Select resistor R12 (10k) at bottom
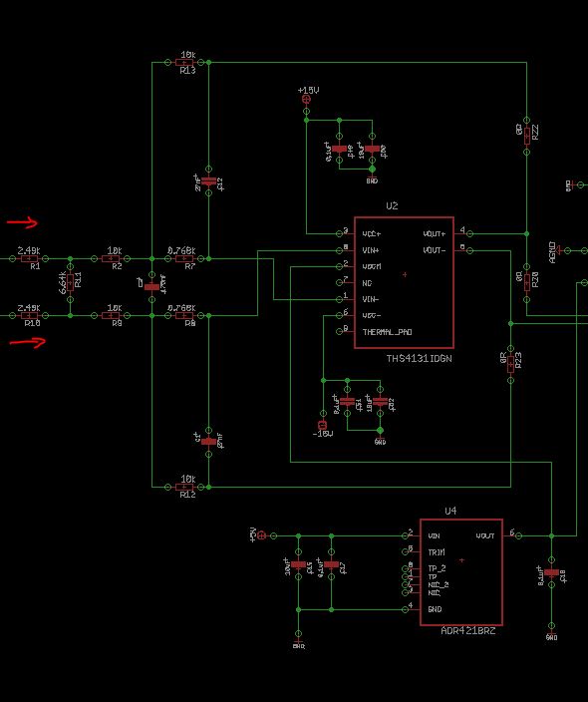588x702 pixels. pyautogui.click(x=184, y=487)
